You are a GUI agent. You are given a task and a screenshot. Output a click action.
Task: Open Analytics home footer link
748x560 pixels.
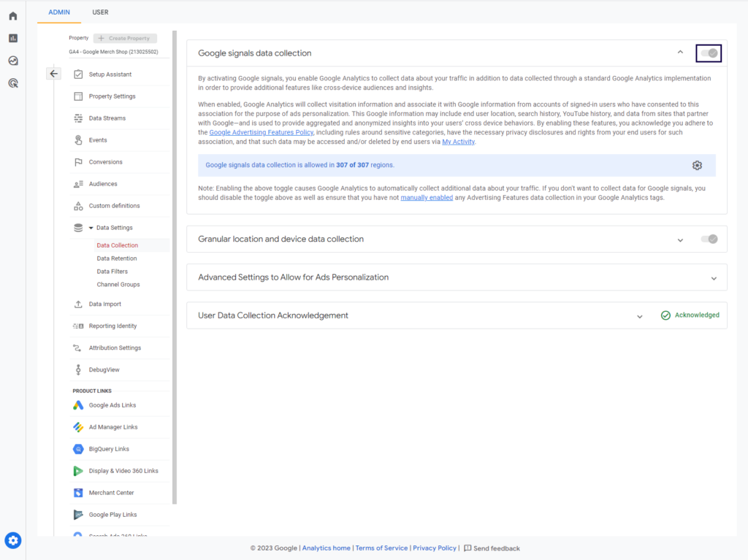pos(327,548)
